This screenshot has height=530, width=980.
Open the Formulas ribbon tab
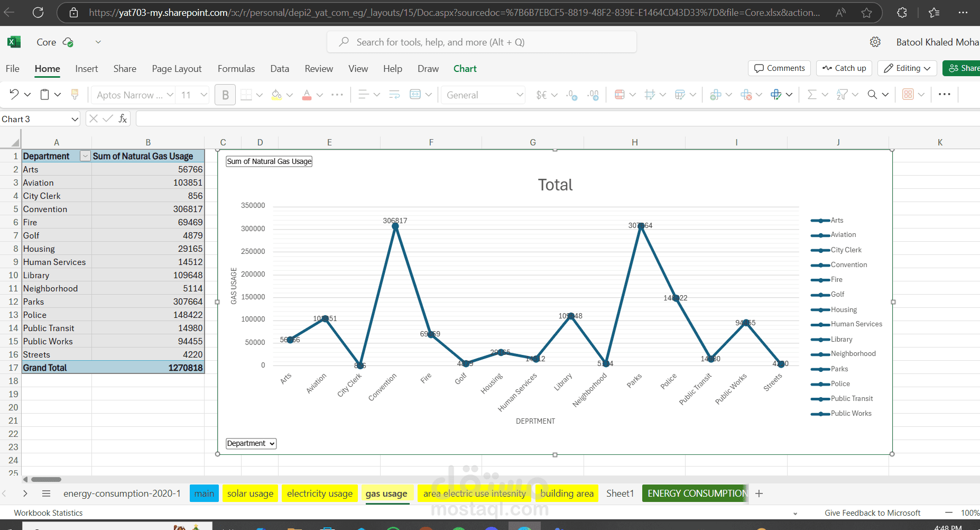coord(236,69)
